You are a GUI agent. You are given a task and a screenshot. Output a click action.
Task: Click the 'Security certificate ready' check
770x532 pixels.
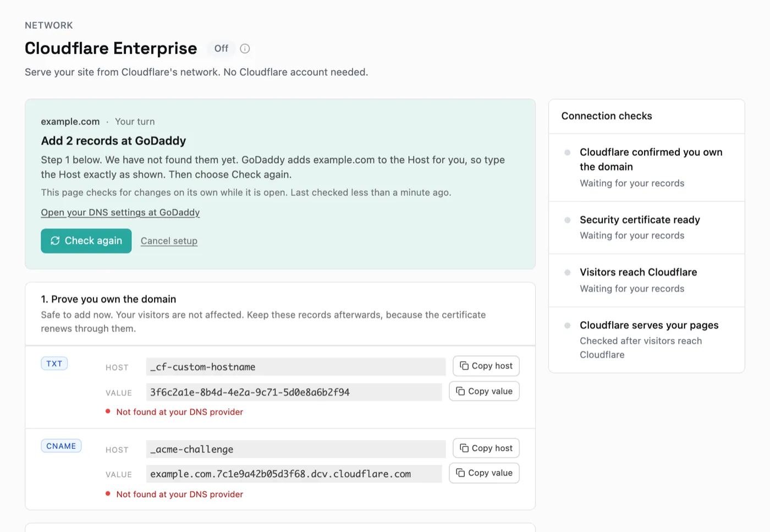[647, 228]
